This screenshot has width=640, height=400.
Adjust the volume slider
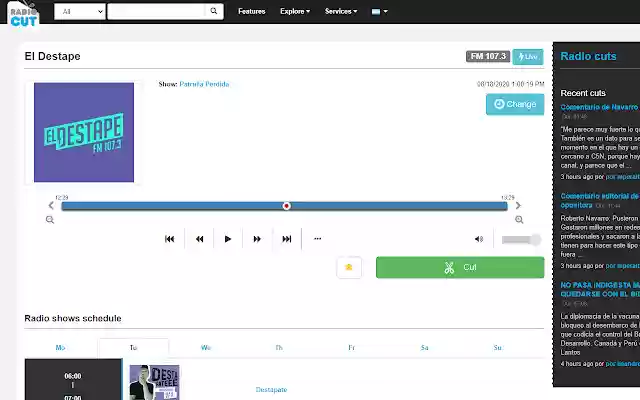(x=521, y=240)
